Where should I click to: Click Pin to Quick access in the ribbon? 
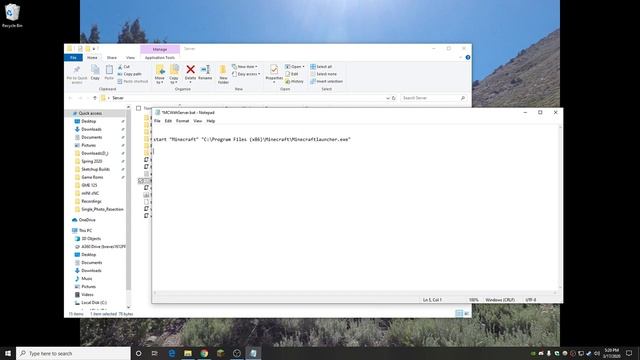click(76, 74)
